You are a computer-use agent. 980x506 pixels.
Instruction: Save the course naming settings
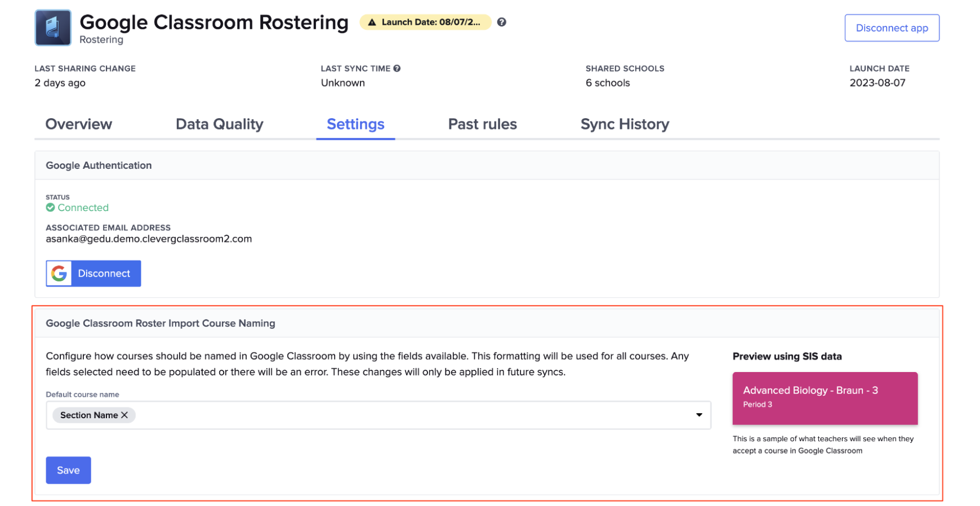click(x=68, y=470)
